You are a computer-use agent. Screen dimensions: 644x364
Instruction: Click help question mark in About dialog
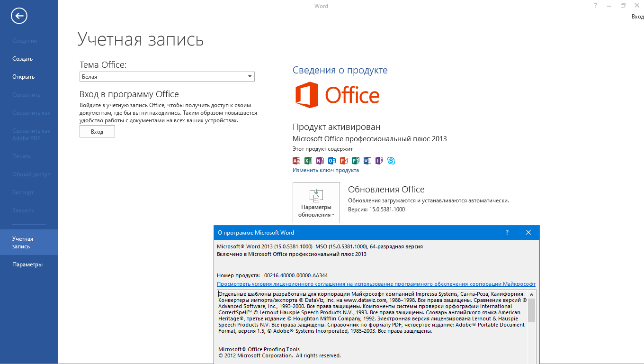507,232
